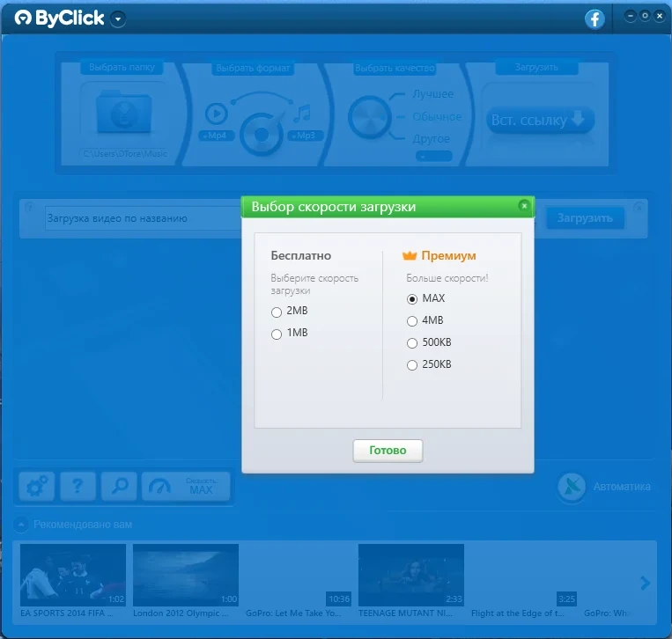Viewport: 672px width, 639px height.
Task: Open settings gear icon
Action: pyautogui.click(x=37, y=486)
